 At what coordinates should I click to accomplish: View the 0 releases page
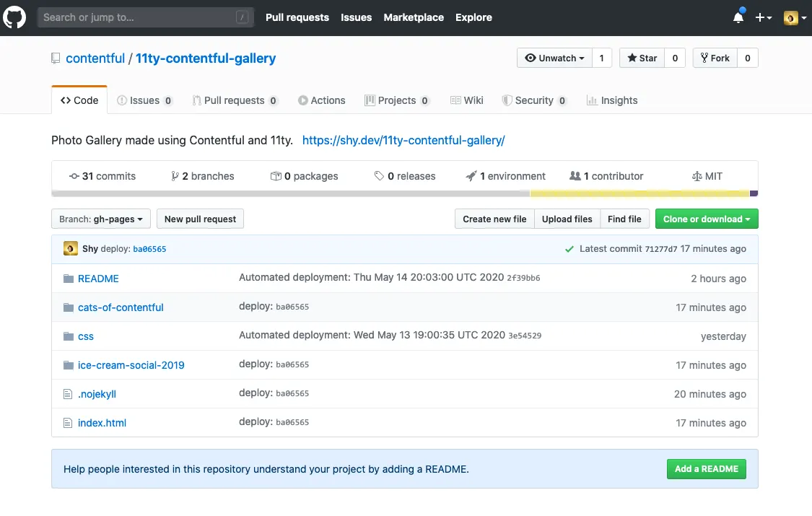(405, 176)
